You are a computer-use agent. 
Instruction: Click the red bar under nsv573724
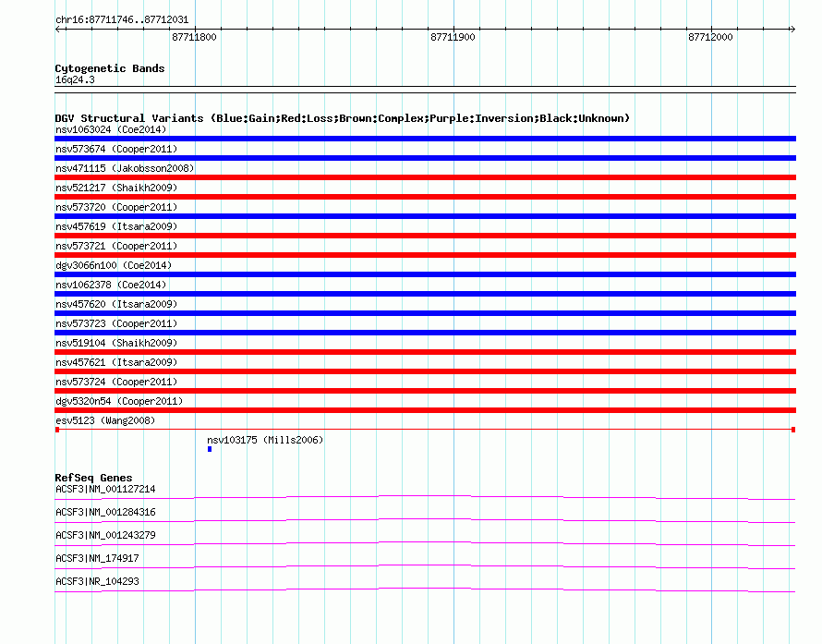click(x=425, y=391)
